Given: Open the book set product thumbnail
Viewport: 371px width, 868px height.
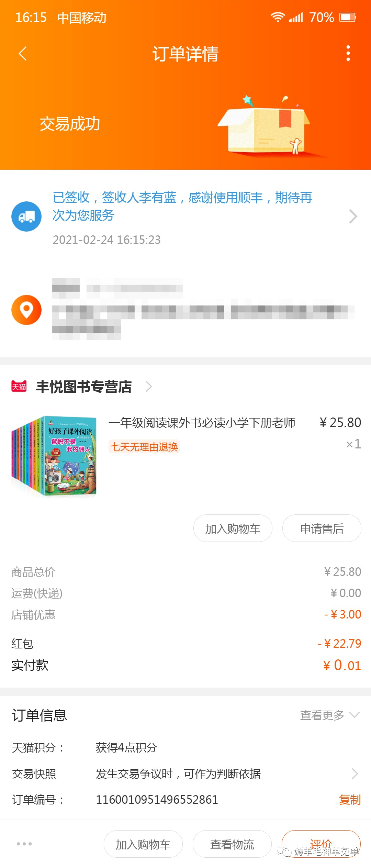Looking at the screenshot, I should coord(54,456).
